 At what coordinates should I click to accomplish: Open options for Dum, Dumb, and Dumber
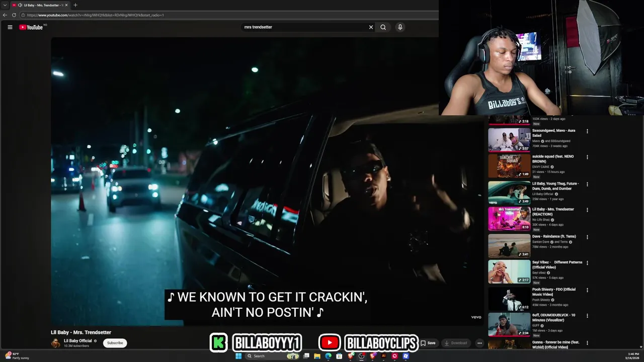[x=587, y=184]
